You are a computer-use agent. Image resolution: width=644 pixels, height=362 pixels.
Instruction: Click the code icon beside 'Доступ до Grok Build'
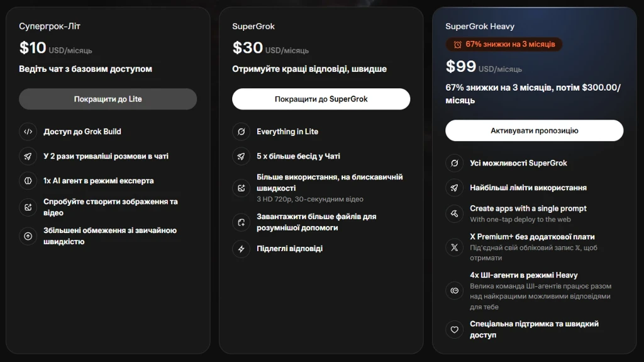(28, 132)
